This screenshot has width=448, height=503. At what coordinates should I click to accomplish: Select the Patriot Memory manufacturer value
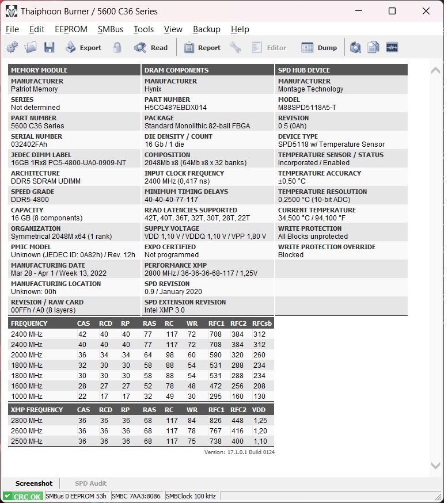(x=35, y=89)
